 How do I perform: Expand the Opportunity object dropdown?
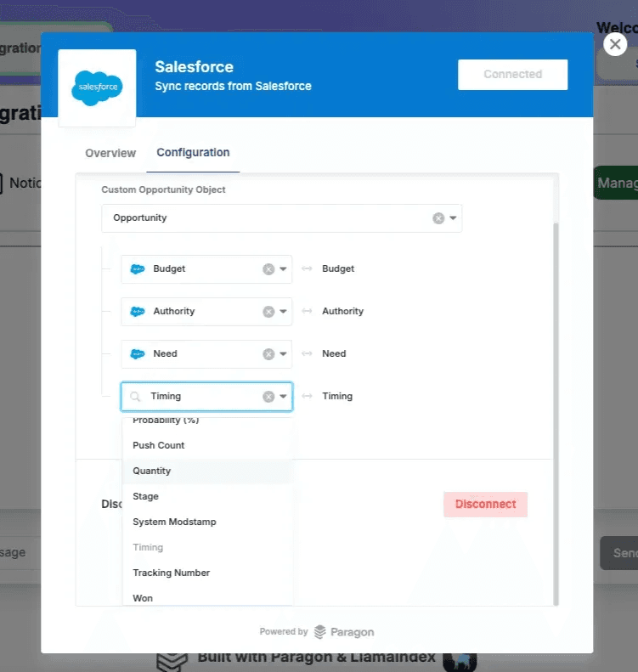tap(454, 218)
